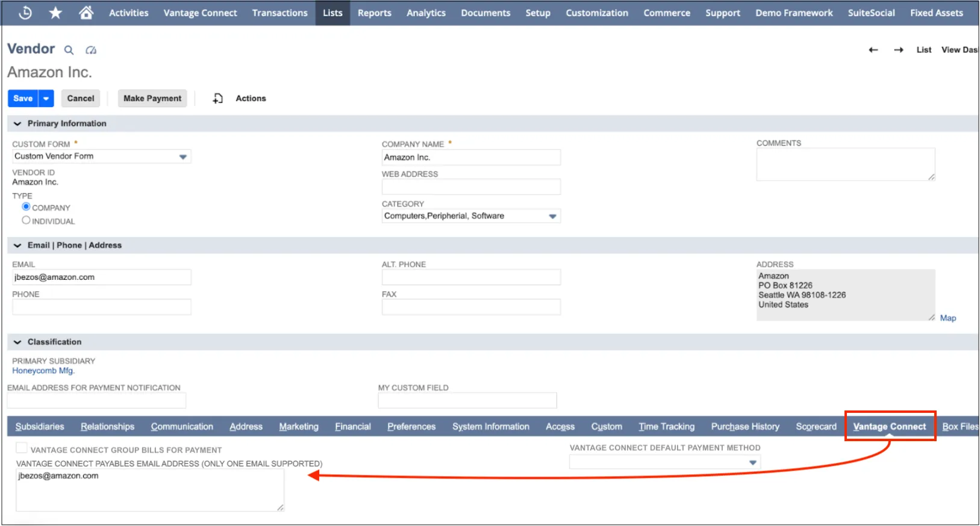Open the Actions menu button
Image resolution: width=980 pixels, height=526 pixels.
coord(251,99)
